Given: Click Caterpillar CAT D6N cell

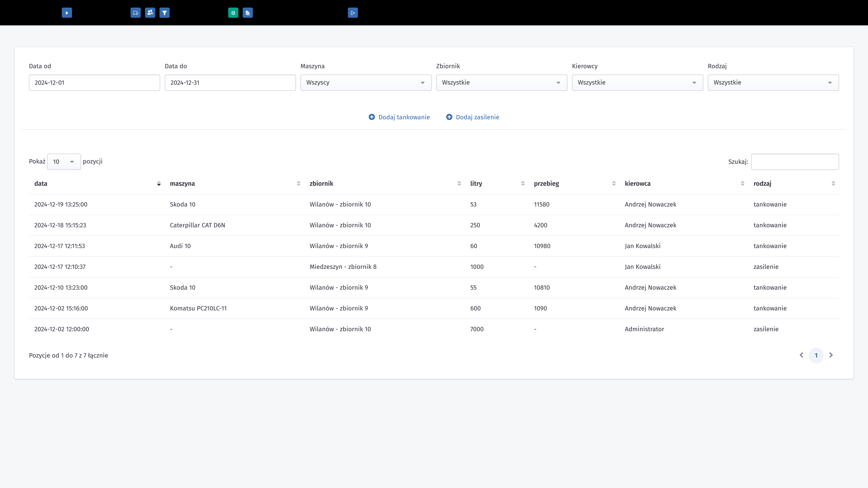Looking at the screenshot, I should pyautogui.click(x=197, y=225).
